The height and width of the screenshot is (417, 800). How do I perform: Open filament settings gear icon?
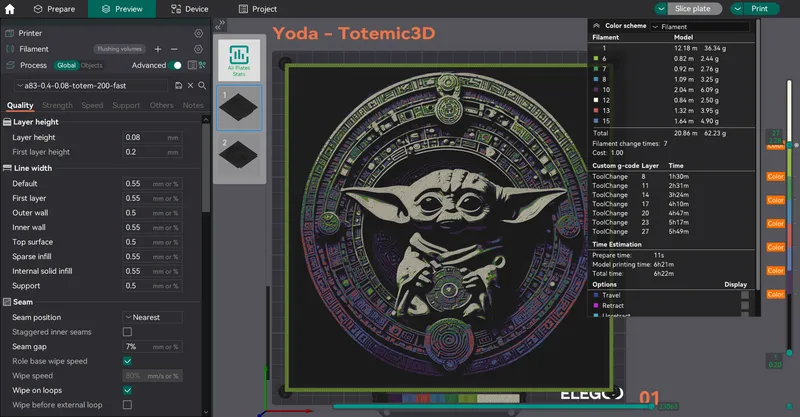(x=198, y=49)
